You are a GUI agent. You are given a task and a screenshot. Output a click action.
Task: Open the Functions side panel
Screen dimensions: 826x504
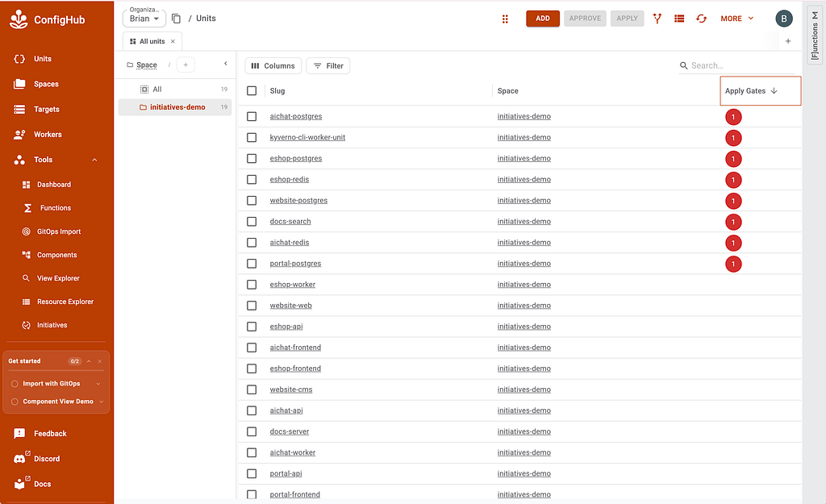[815, 35]
